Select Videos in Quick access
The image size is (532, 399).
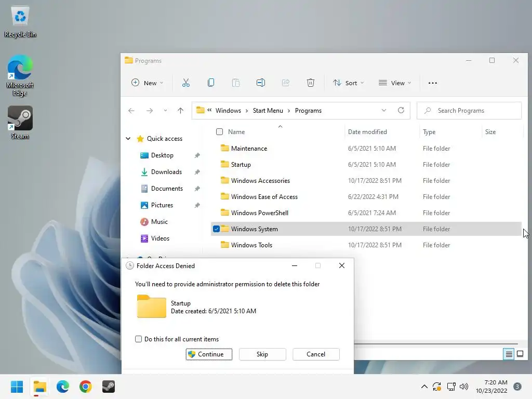160,238
